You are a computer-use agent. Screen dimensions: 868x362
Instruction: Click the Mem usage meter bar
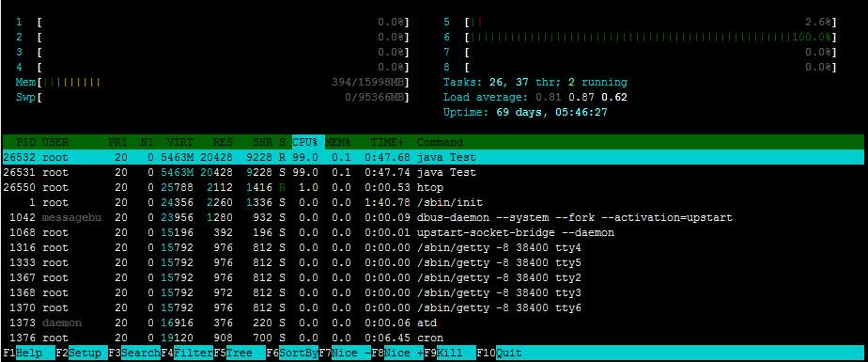click(223, 83)
